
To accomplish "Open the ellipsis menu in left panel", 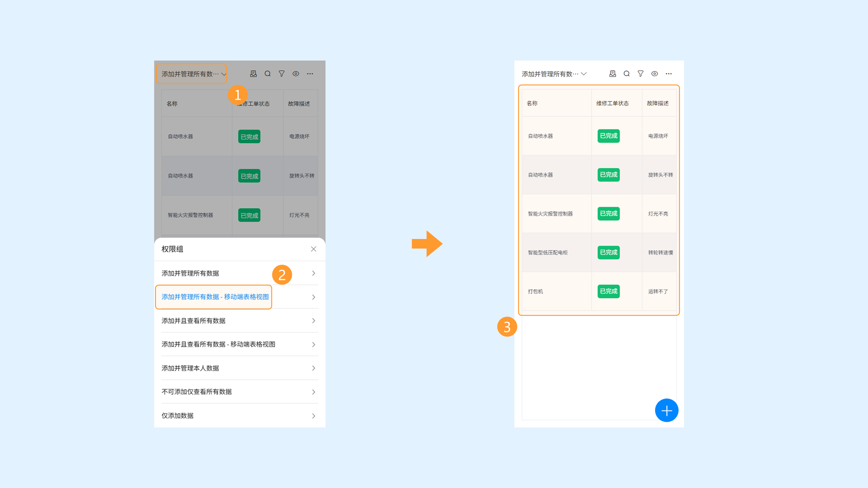I will [x=310, y=74].
